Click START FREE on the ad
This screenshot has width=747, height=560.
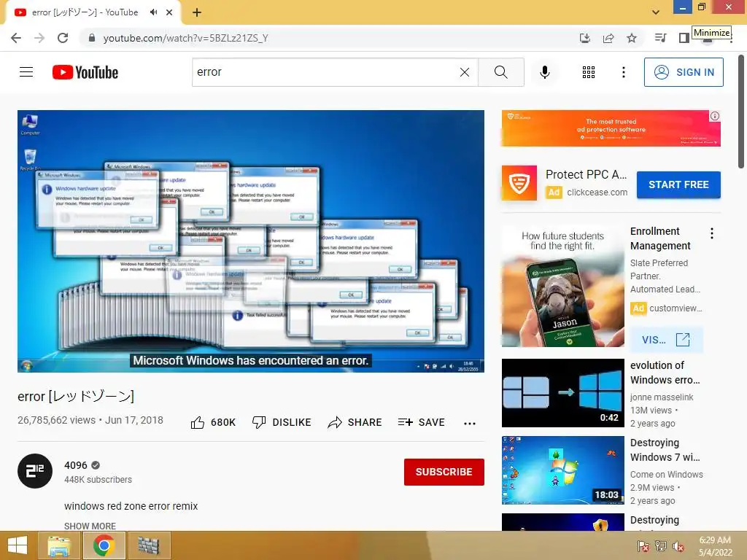pyautogui.click(x=678, y=184)
